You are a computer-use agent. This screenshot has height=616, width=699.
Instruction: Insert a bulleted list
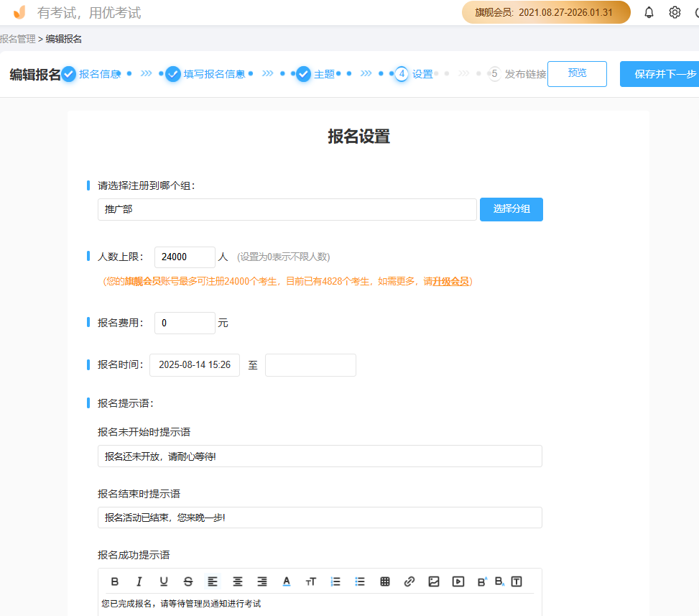(360, 581)
